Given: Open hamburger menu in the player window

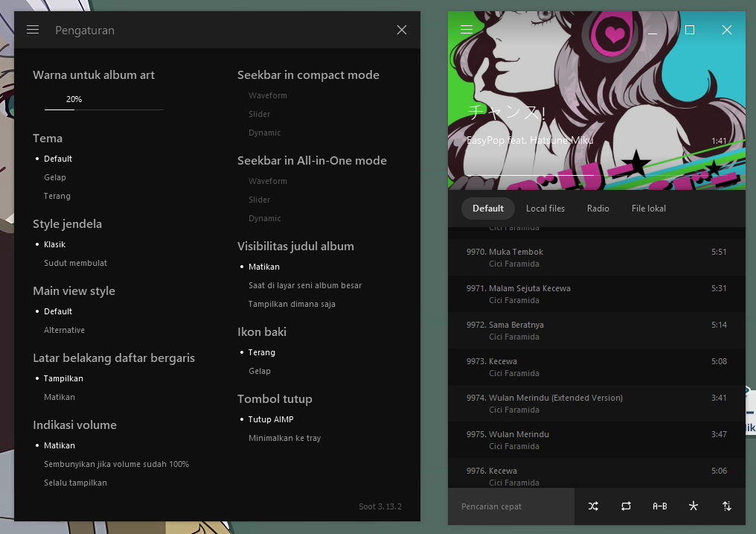Looking at the screenshot, I should (x=467, y=30).
